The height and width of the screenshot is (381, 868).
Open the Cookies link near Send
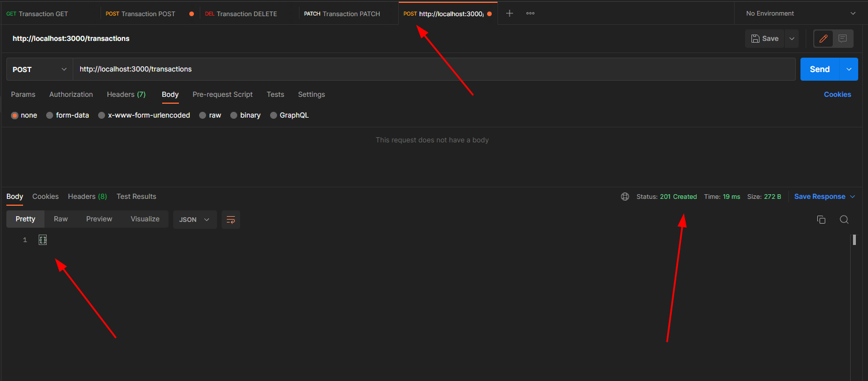point(837,95)
